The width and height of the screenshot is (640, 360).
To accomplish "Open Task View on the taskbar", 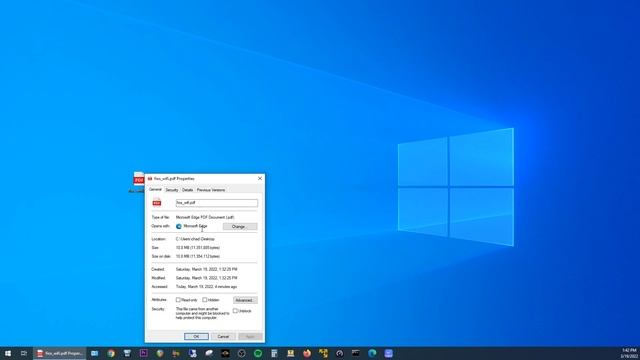I will (24, 353).
